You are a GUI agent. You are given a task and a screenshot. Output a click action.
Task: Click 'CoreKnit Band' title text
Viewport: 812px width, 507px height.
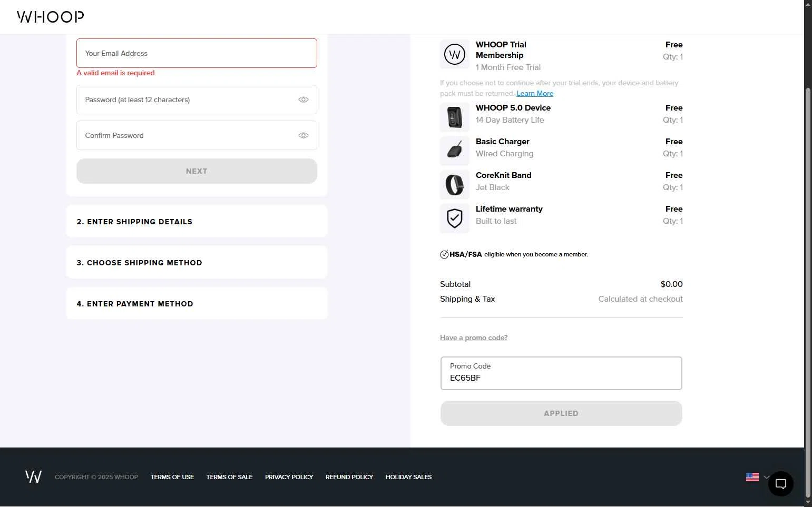(x=503, y=175)
